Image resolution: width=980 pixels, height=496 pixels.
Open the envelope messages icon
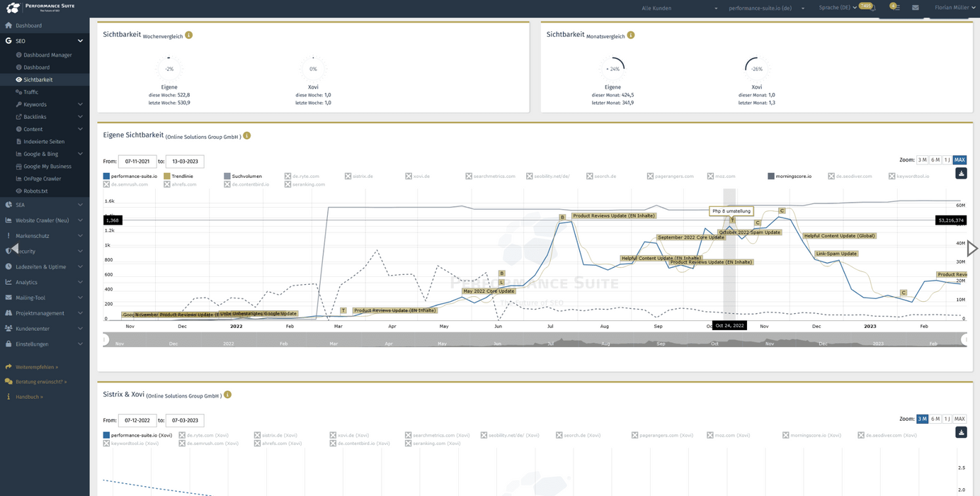(915, 8)
